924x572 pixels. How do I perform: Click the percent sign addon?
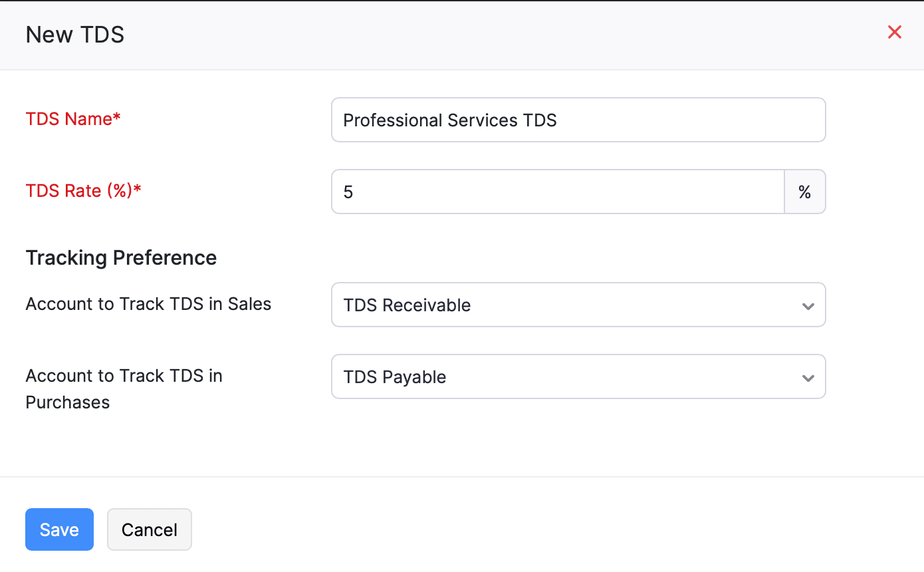(805, 192)
